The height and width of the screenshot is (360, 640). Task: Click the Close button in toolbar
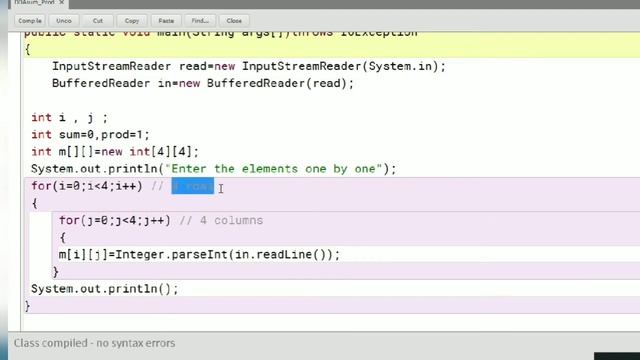tap(234, 20)
